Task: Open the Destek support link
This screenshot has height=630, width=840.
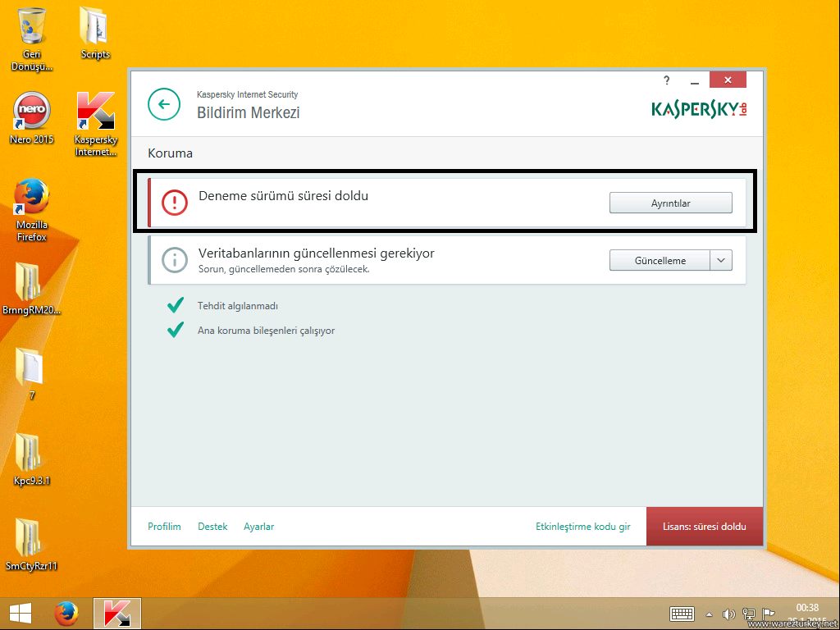Action: pos(212,527)
